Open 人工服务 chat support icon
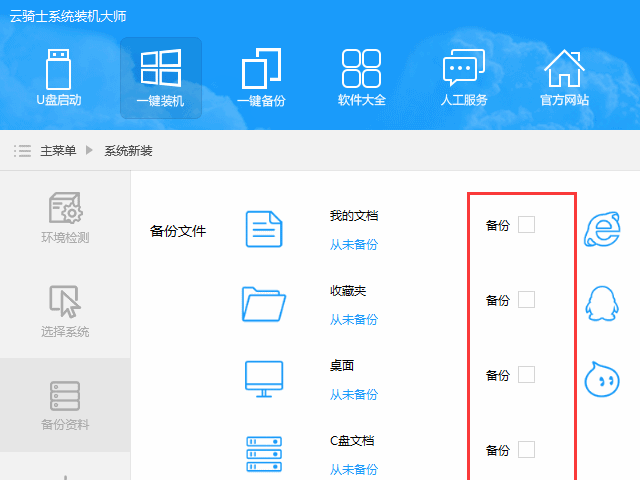The width and height of the screenshot is (640, 480). [464, 68]
